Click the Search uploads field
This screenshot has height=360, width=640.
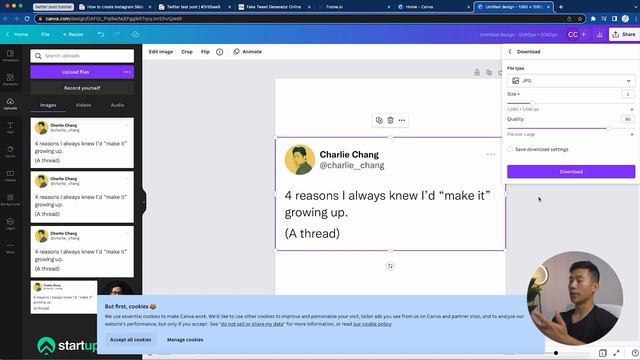coord(82,56)
